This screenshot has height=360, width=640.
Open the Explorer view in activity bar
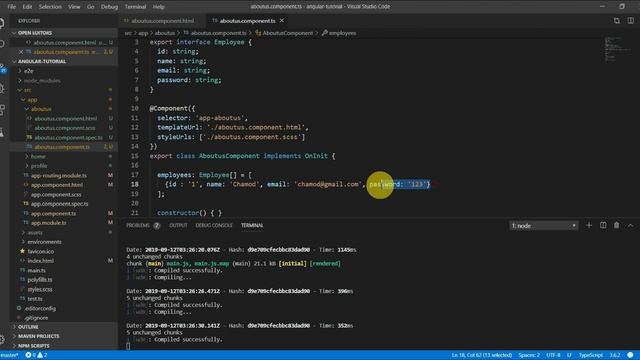[2, 23]
